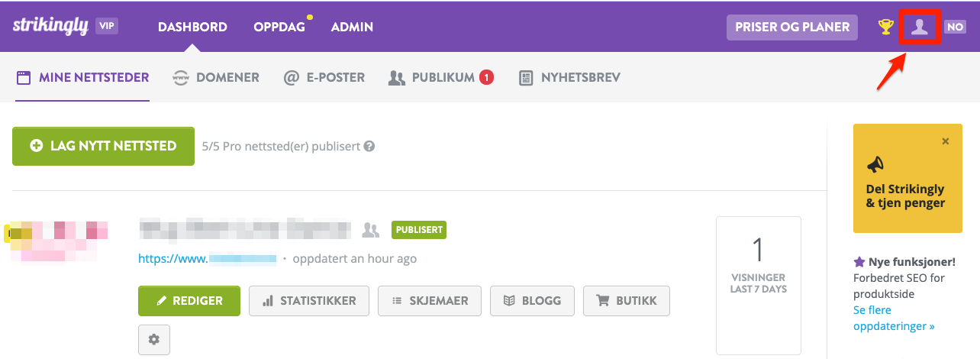
Task: Change language via NO badge
Action: (x=955, y=27)
